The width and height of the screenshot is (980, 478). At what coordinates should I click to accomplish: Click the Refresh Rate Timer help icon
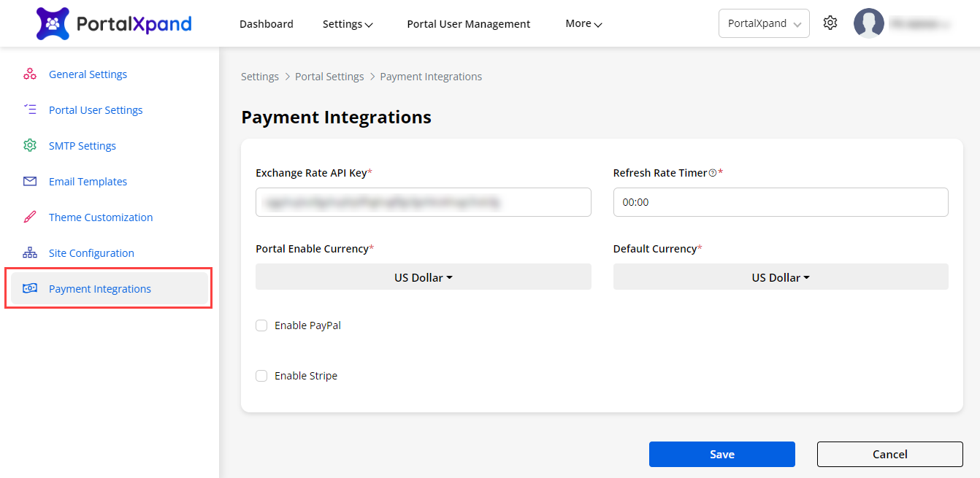click(x=713, y=174)
